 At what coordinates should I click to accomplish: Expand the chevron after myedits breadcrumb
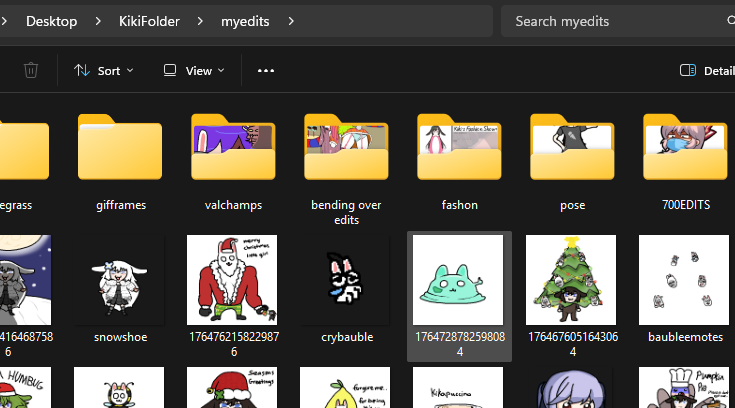coord(290,21)
